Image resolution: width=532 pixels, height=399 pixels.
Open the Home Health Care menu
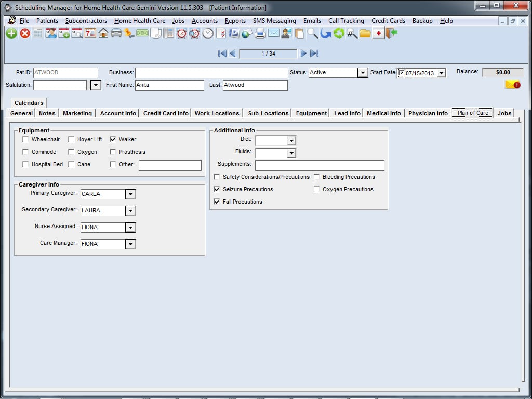tap(140, 21)
